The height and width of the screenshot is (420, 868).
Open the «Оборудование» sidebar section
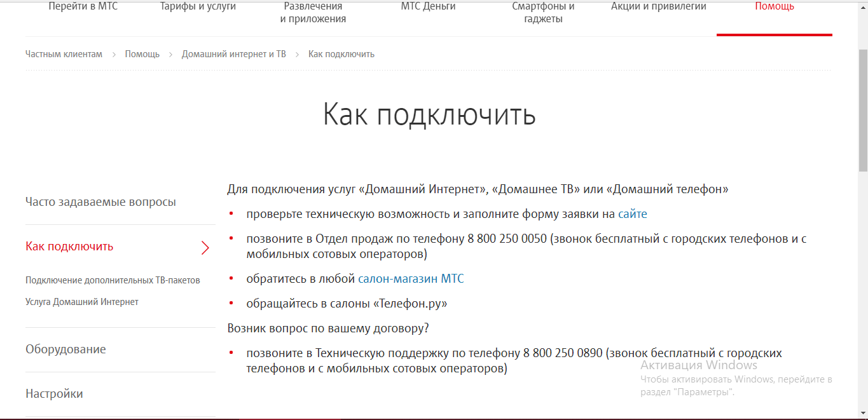click(x=65, y=349)
